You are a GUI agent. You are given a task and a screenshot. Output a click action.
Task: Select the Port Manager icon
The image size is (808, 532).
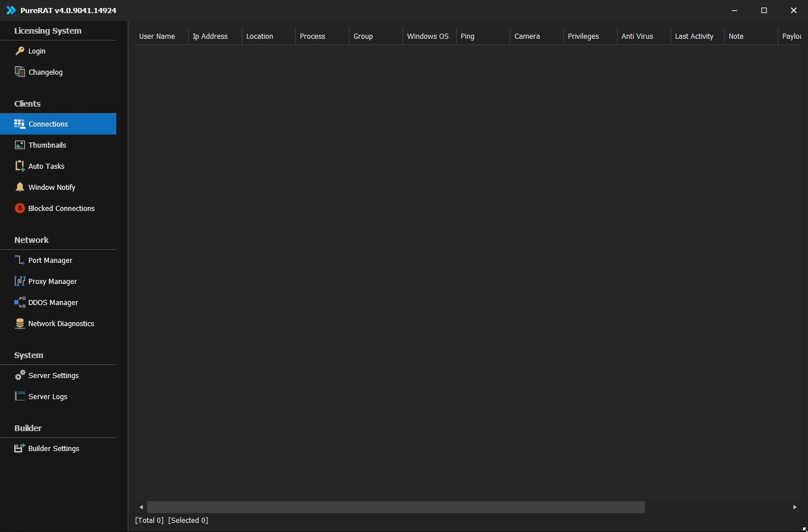[x=20, y=260]
